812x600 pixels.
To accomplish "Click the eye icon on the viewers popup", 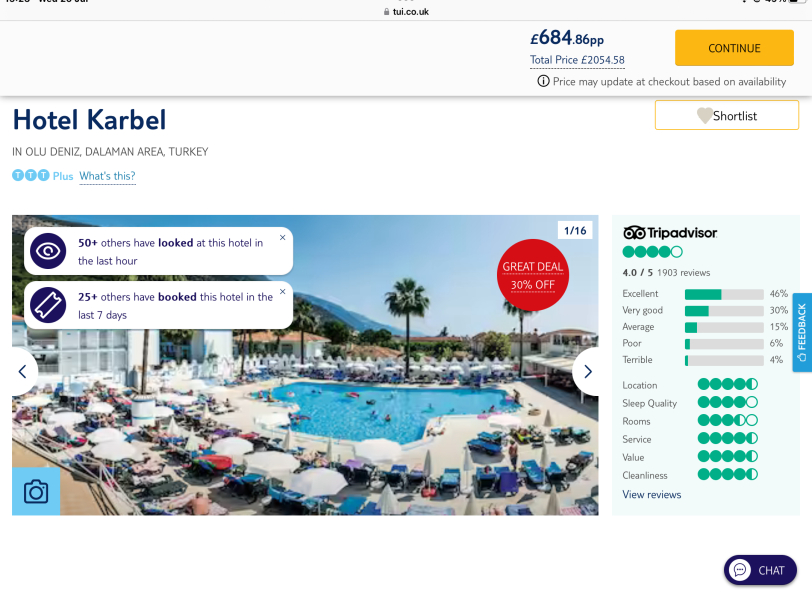I will tap(47, 251).
